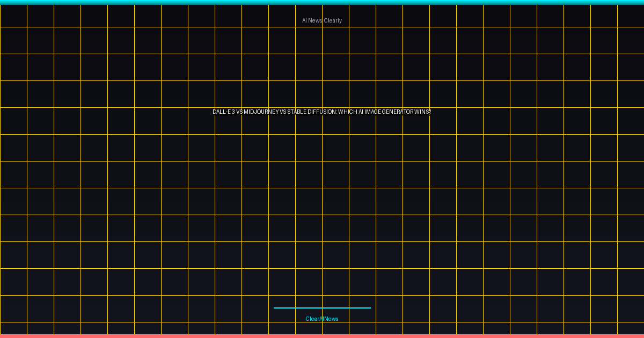Screen dimensions: 644x338
Task: Click STABLE DIFFUSION in the title
Action: [311, 112]
